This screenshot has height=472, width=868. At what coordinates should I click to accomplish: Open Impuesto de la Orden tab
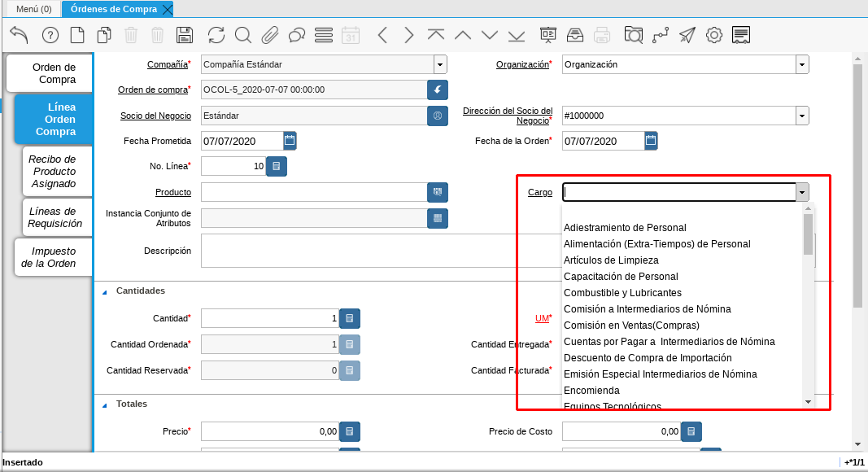point(54,257)
